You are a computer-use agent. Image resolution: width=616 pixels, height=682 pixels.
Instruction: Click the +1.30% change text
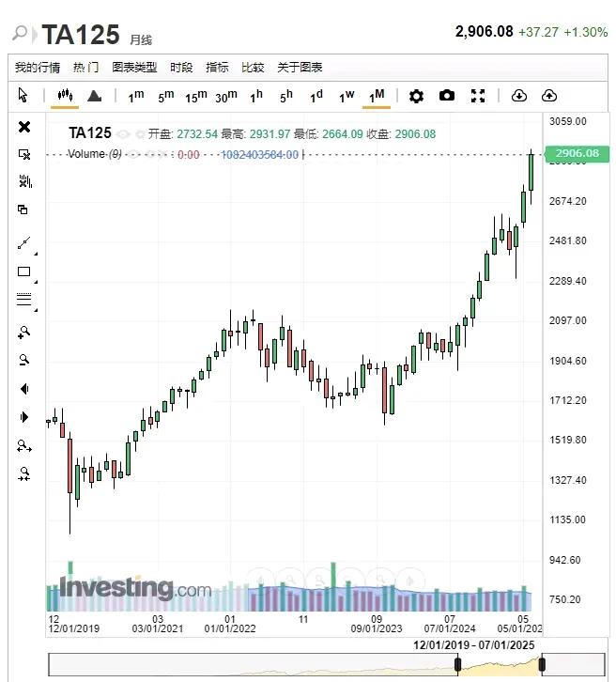click(x=586, y=32)
